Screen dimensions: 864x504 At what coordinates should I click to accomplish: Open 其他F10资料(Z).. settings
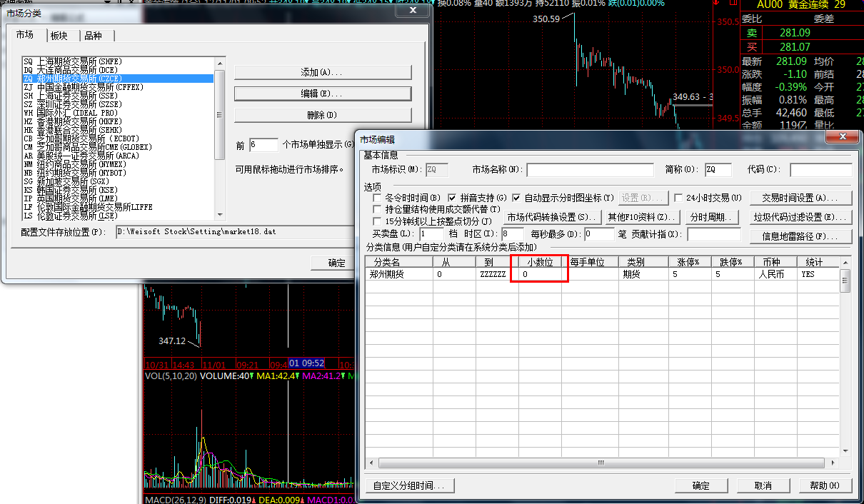pos(641,217)
